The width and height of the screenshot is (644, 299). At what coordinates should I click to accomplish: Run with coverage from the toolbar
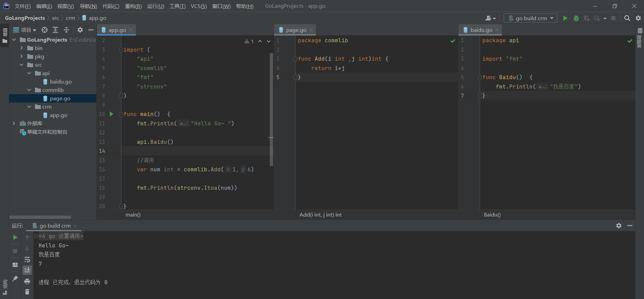pos(587,18)
